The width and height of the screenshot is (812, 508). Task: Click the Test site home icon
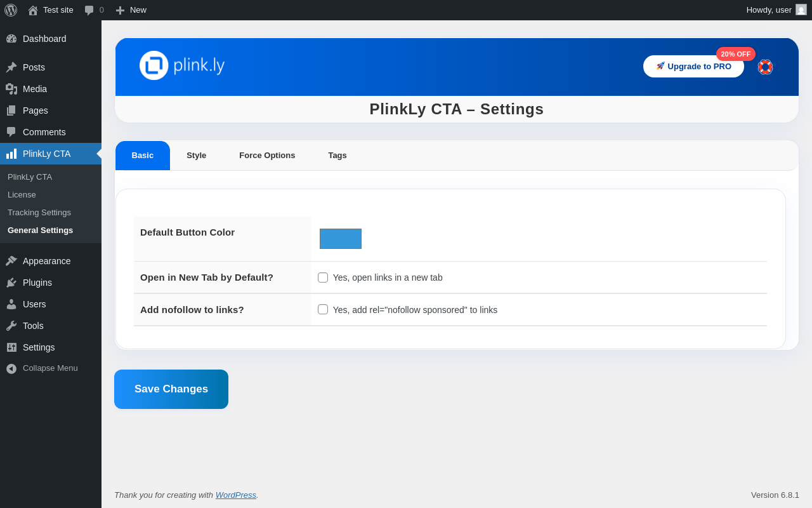coord(33,10)
